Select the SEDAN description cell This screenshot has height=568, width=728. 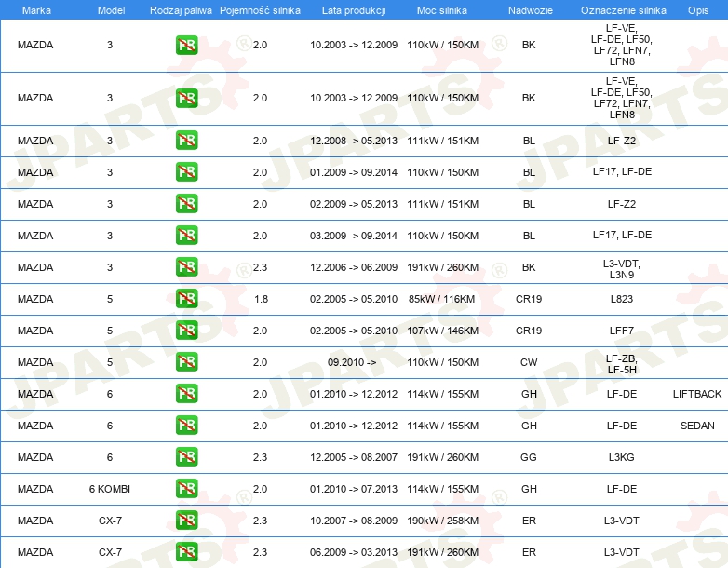[697, 426]
